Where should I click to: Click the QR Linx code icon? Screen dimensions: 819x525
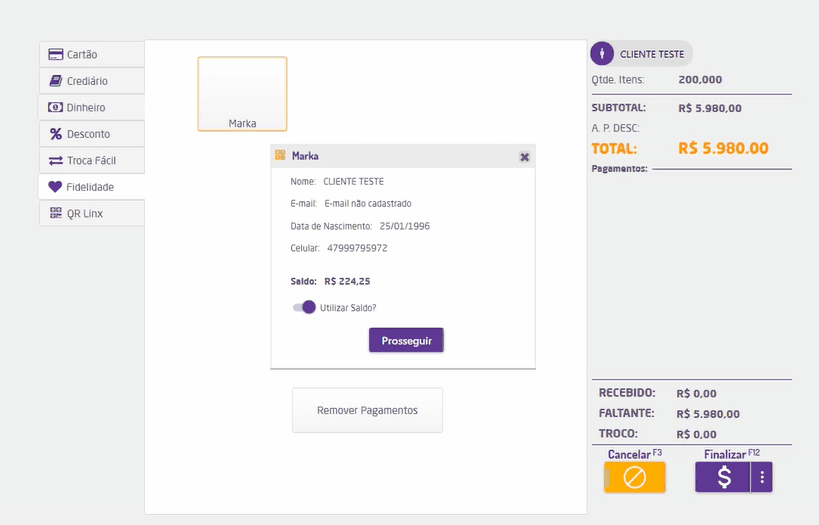coord(56,213)
